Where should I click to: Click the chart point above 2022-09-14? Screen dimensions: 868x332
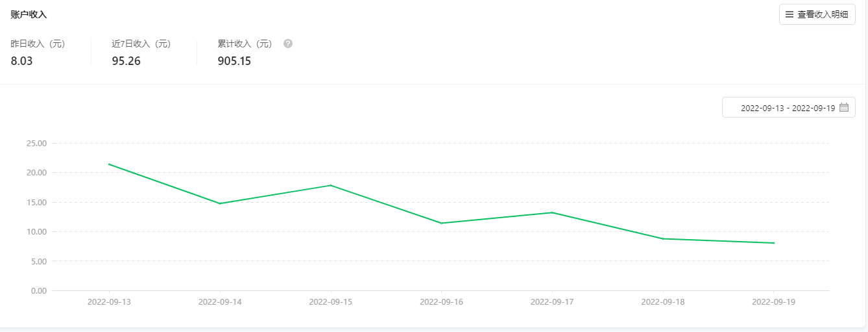pos(220,203)
